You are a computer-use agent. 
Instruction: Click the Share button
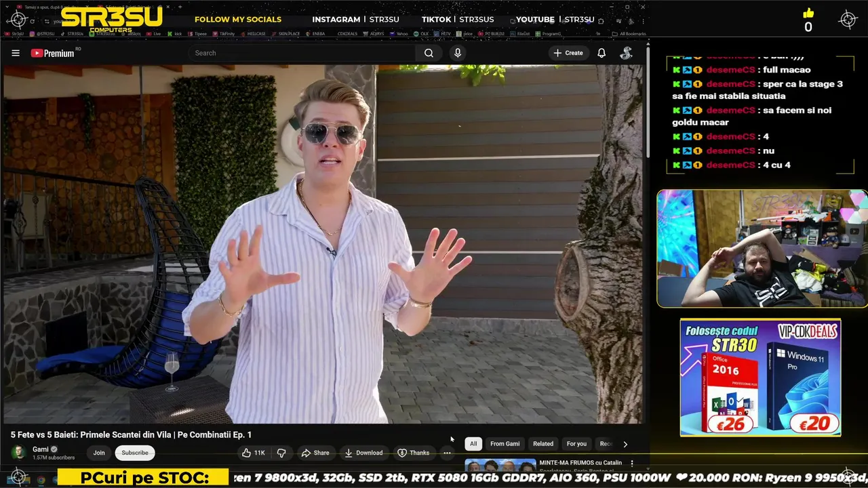(x=315, y=453)
